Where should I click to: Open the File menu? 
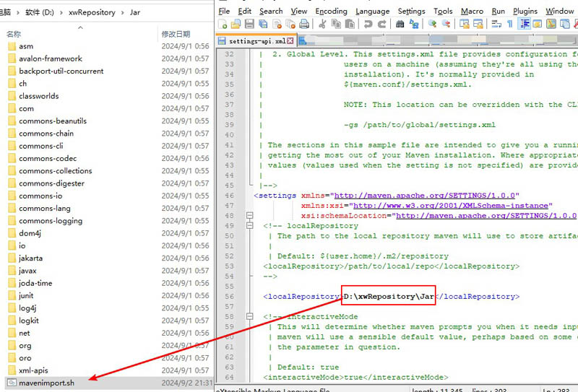coord(224,12)
